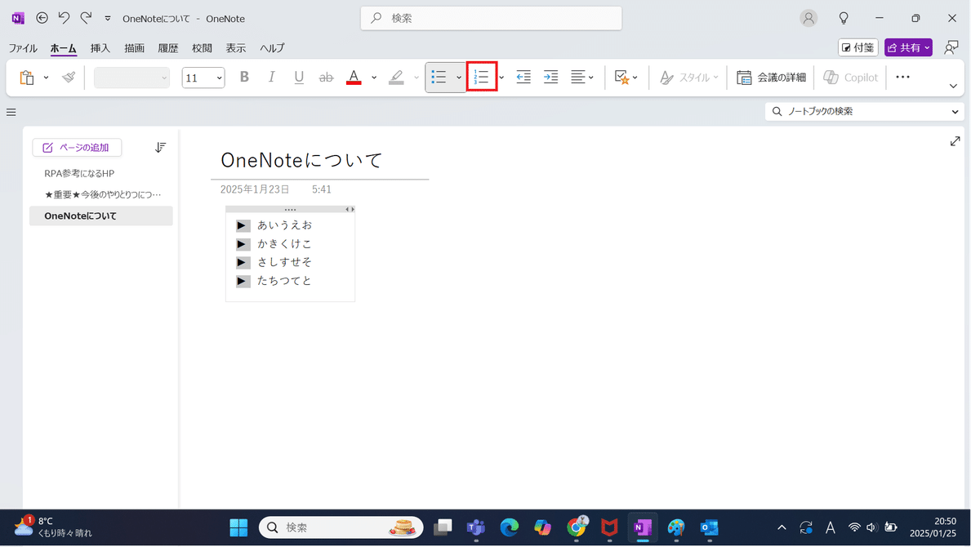
Task: Toggle Underline formatting
Action: coord(299,77)
